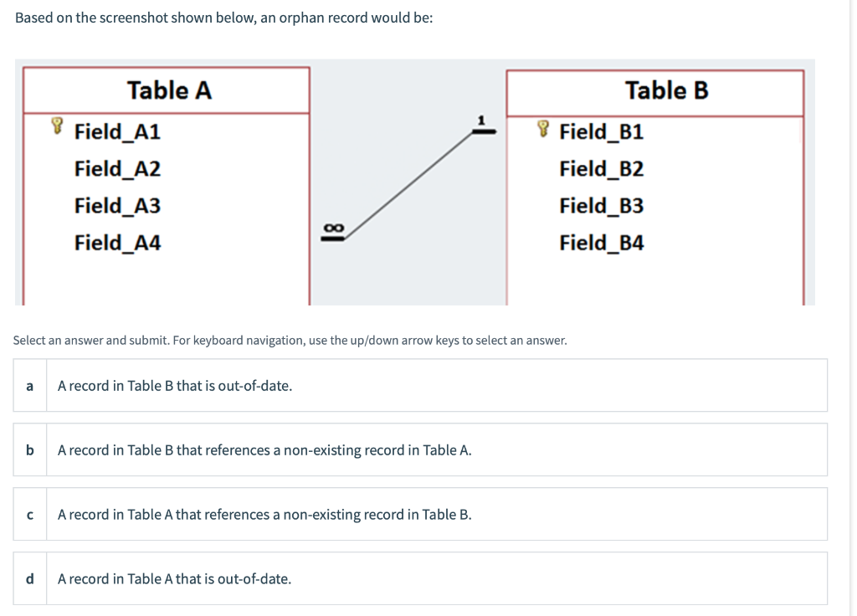Viewport: 857px width, 616px height.
Task: Select answer c: Table A references non-existing record
Action: coord(264,515)
